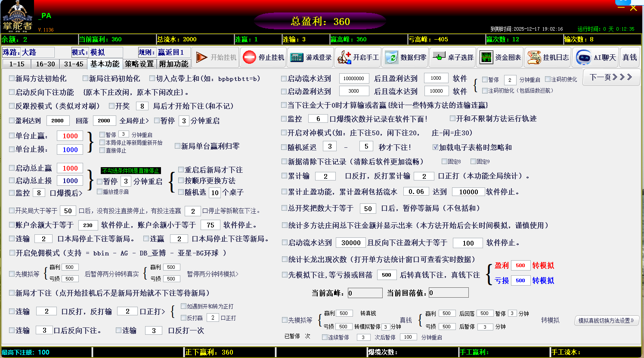
Task: Click the 启动总止赢 value field
Action: [x=70, y=168]
